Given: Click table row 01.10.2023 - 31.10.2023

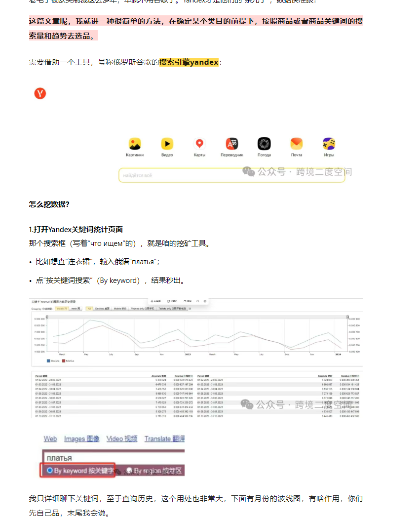Looking at the screenshot, I should point(278,416).
